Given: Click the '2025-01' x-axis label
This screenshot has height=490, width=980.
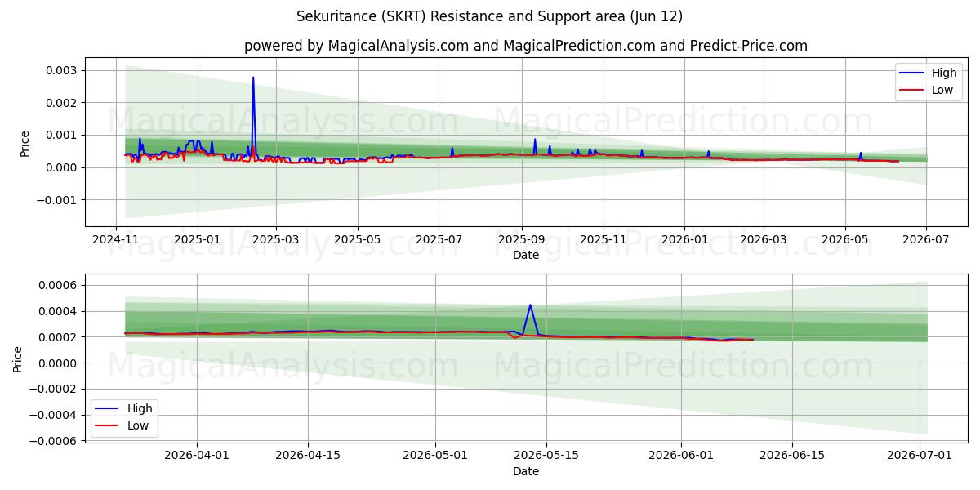Looking at the screenshot, I should pos(197,239).
